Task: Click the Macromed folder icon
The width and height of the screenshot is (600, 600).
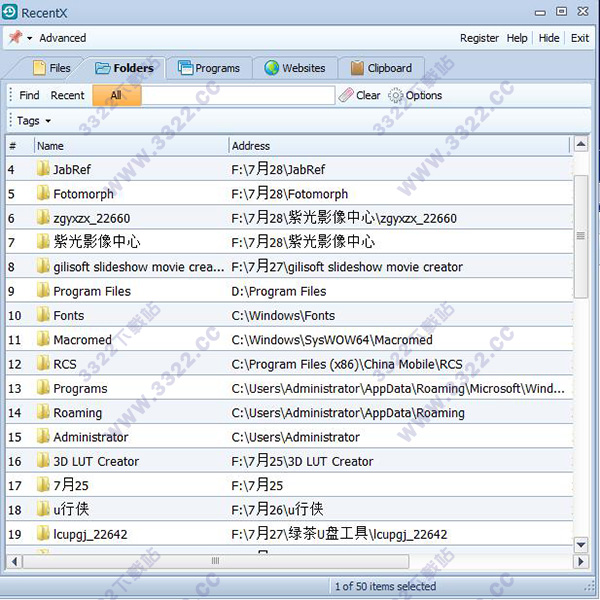Action: (43, 339)
